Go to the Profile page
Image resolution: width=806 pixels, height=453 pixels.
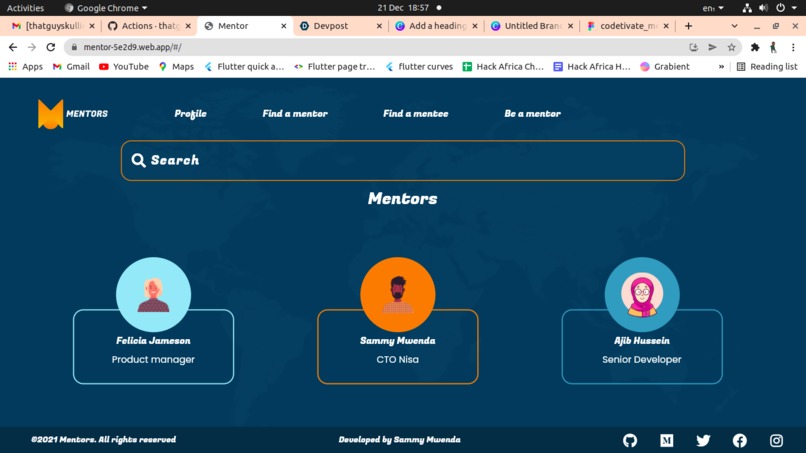(190, 114)
